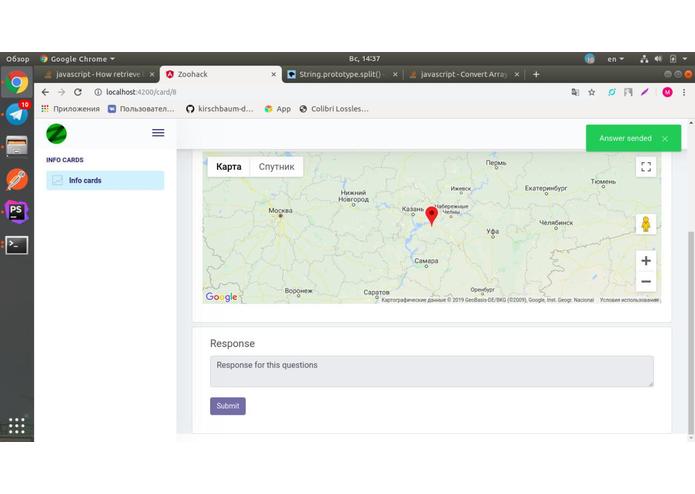Image resolution: width=695 pixels, height=494 pixels.
Task: Open Chrome's three-dot menu
Action: pos(684,92)
